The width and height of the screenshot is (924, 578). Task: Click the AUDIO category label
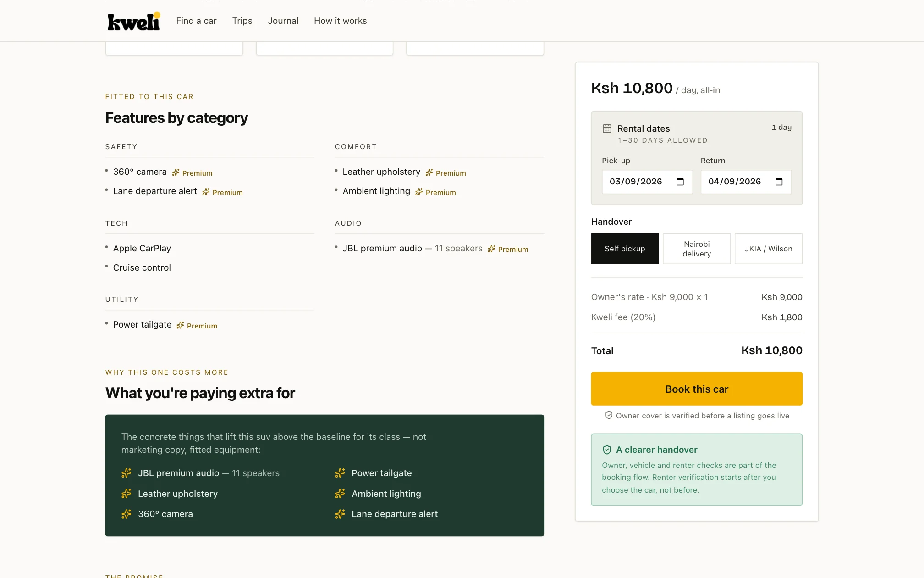tap(348, 223)
